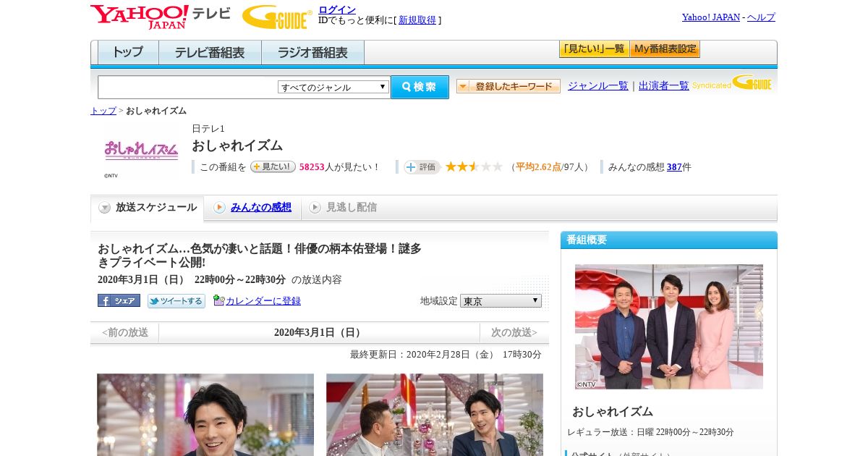Click the おしゃれイズム program logo thumbnail
This screenshot has height=456, width=868.
coord(141,150)
